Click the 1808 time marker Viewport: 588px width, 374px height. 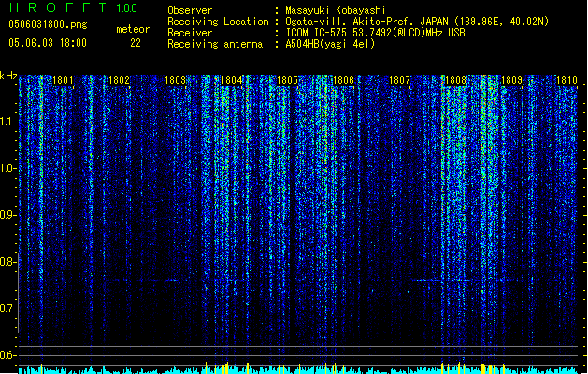(x=455, y=80)
